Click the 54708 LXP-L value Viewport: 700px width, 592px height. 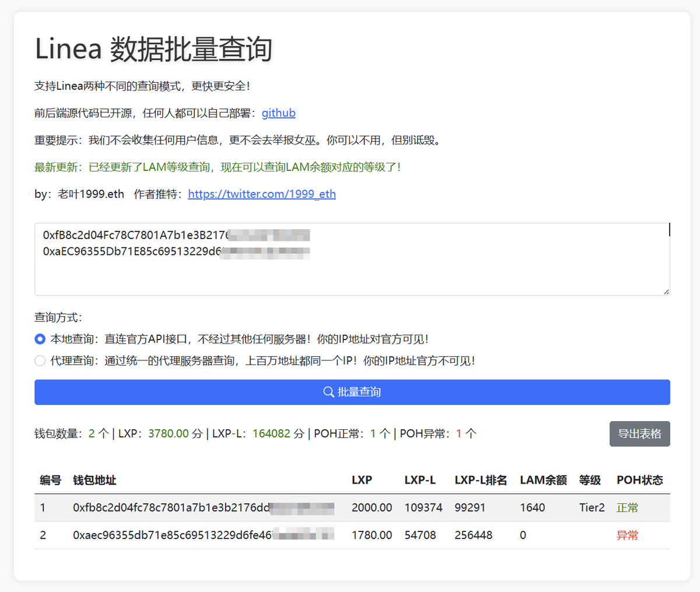tap(420, 535)
